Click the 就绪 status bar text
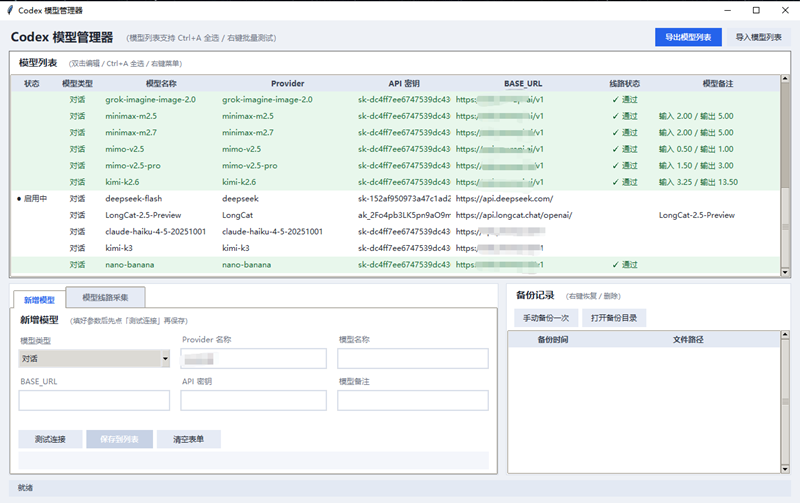The width and height of the screenshot is (800, 503). (x=26, y=488)
